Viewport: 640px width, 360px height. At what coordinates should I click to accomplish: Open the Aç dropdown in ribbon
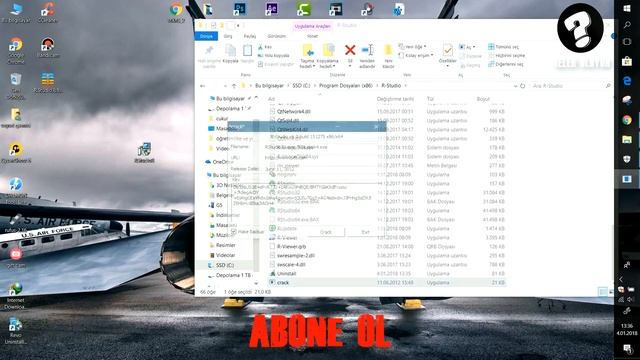pos(467,47)
